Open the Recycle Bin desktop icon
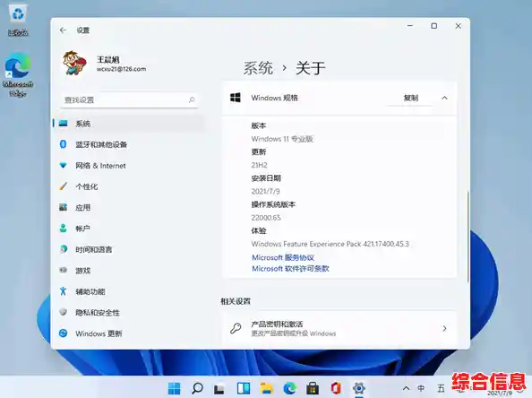The height and width of the screenshot is (398, 532). click(18, 21)
